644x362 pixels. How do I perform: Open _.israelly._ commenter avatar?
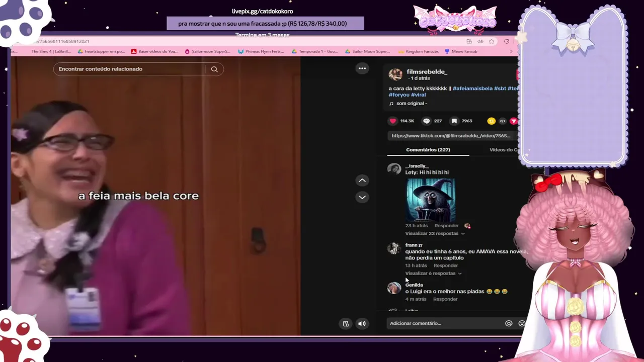[x=394, y=169]
